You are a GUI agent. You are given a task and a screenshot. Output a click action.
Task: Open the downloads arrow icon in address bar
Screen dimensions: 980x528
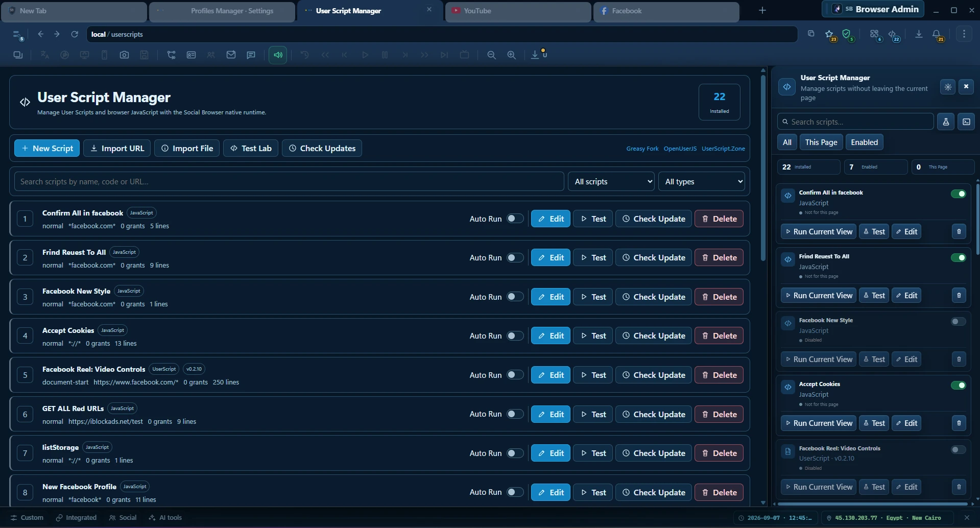coord(919,34)
